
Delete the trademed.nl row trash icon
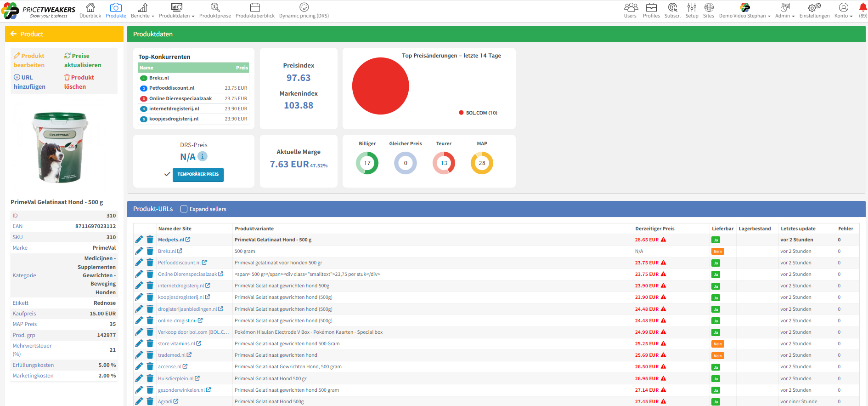[150, 355]
